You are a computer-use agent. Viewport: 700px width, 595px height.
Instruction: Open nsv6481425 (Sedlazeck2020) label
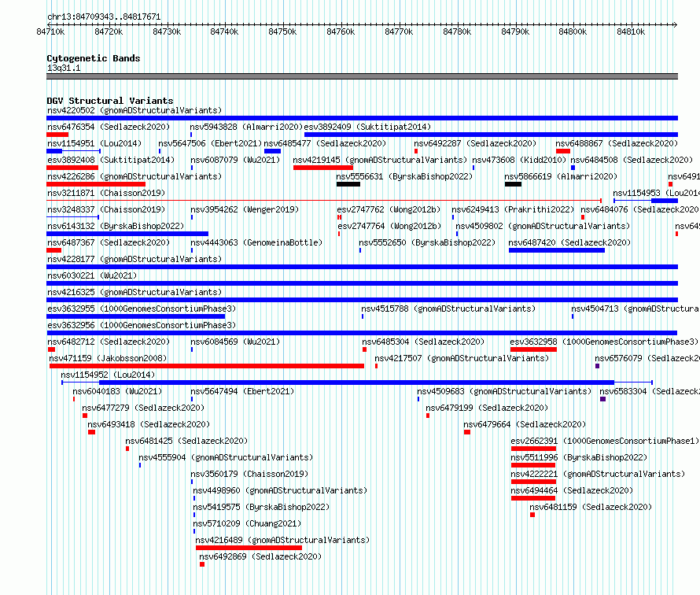tap(186, 441)
